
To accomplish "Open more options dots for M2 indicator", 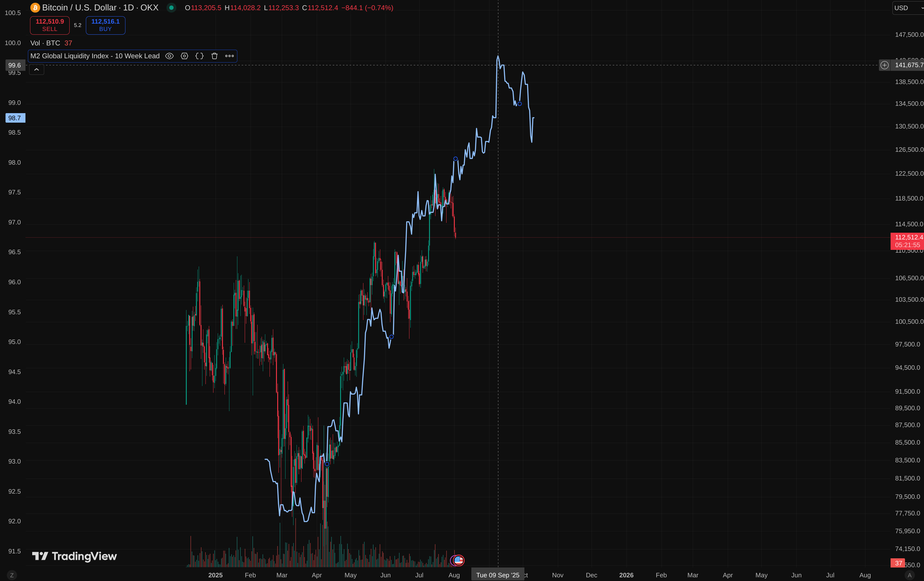I will (229, 56).
